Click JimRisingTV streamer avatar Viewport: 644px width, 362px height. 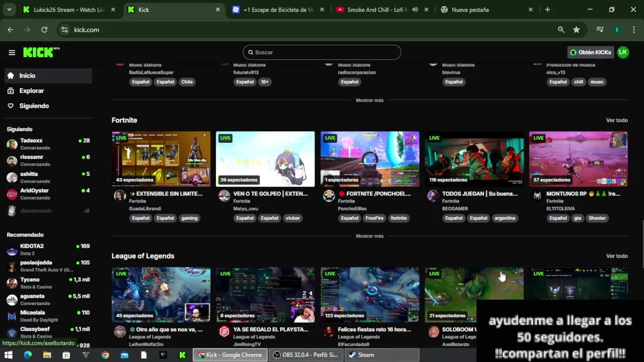pyautogui.click(x=224, y=331)
